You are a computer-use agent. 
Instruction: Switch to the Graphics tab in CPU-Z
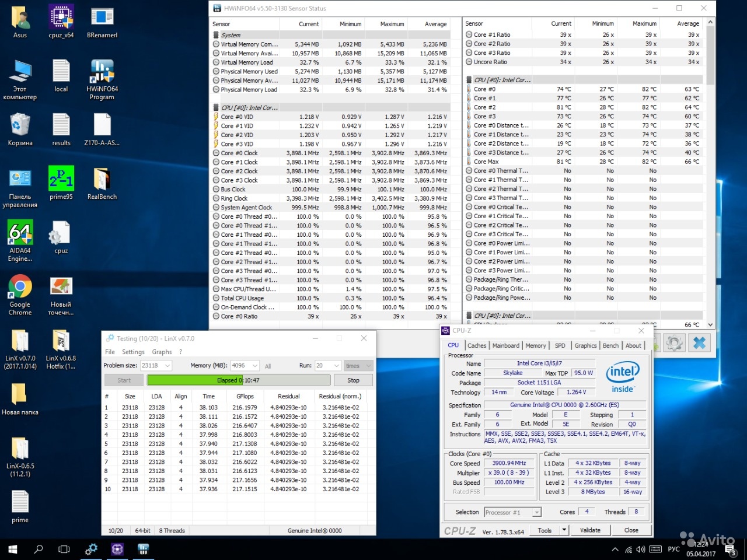585,345
